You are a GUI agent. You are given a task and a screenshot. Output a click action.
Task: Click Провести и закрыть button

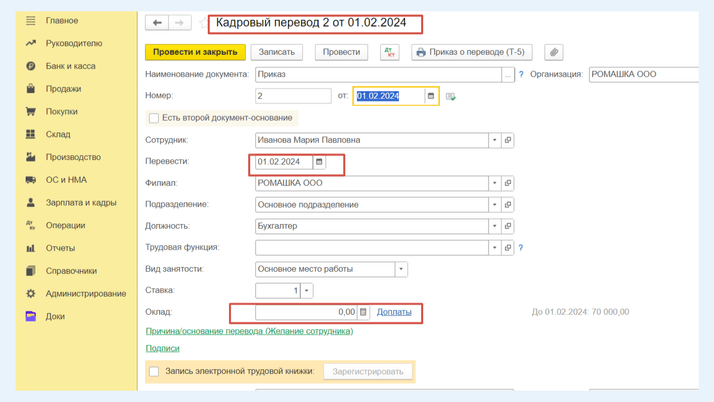coord(195,52)
